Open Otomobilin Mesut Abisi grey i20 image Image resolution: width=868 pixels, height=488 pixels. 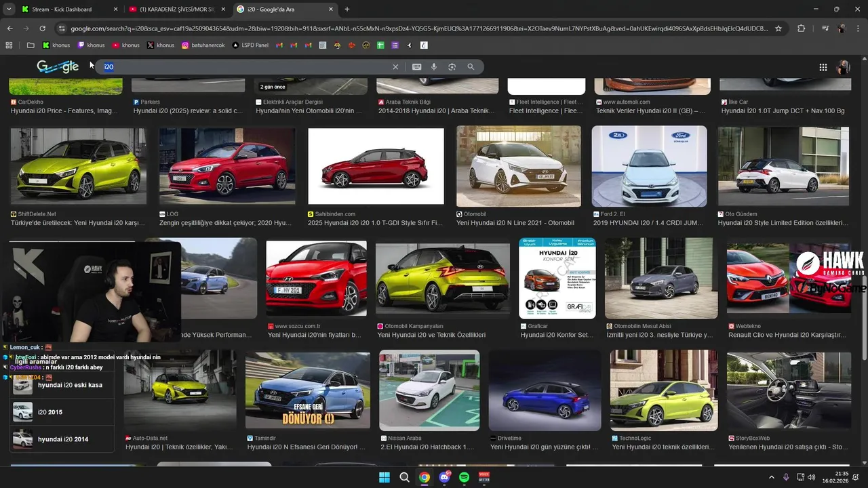coord(661,278)
